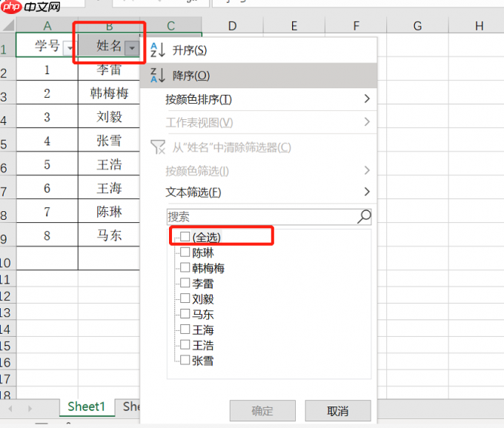The height and width of the screenshot is (428, 504).
Task: Open the 学号 column filter dropdown
Action: pyautogui.click(x=69, y=48)
